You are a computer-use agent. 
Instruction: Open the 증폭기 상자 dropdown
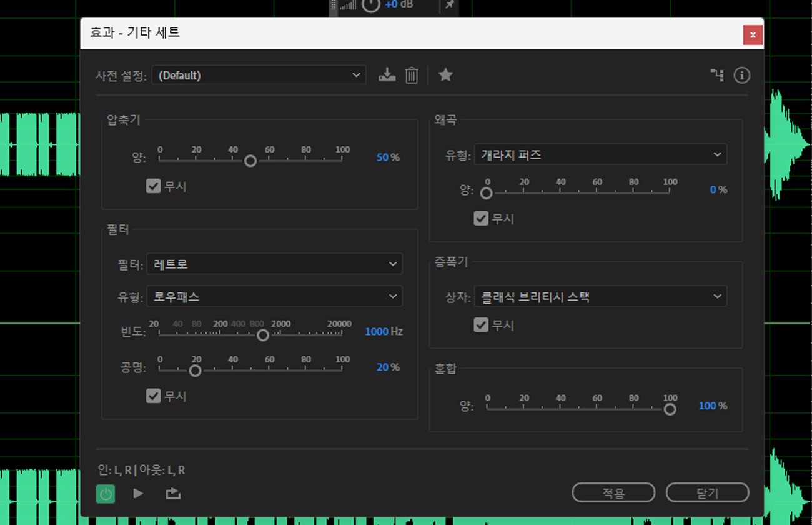click(601, 297)
